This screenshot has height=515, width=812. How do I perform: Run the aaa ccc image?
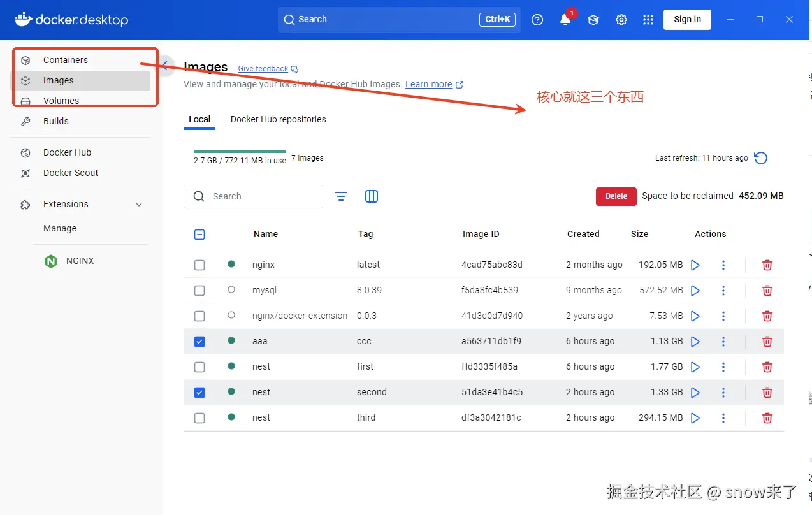point(695,341)
